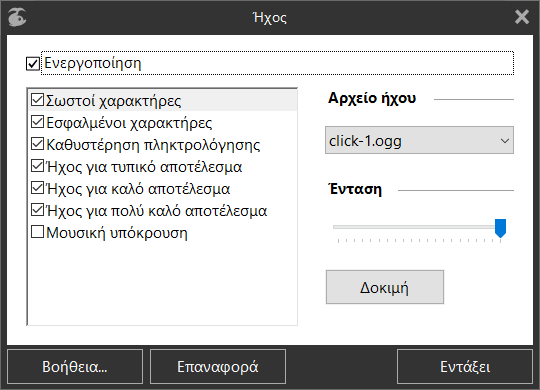Uncheck Εσφαλμένοι χαρακτήρες sound option

click(37, 122)
